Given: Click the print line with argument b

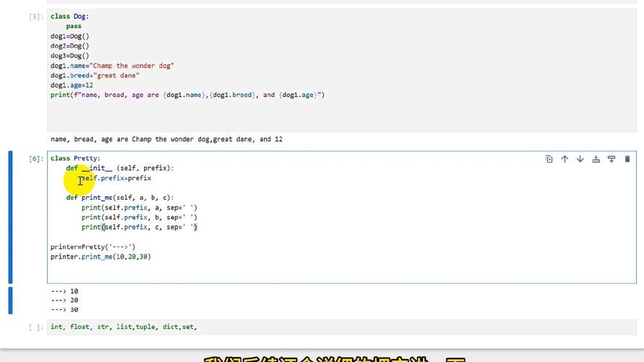Looking at the screenshot, I should tap(139, 217).
